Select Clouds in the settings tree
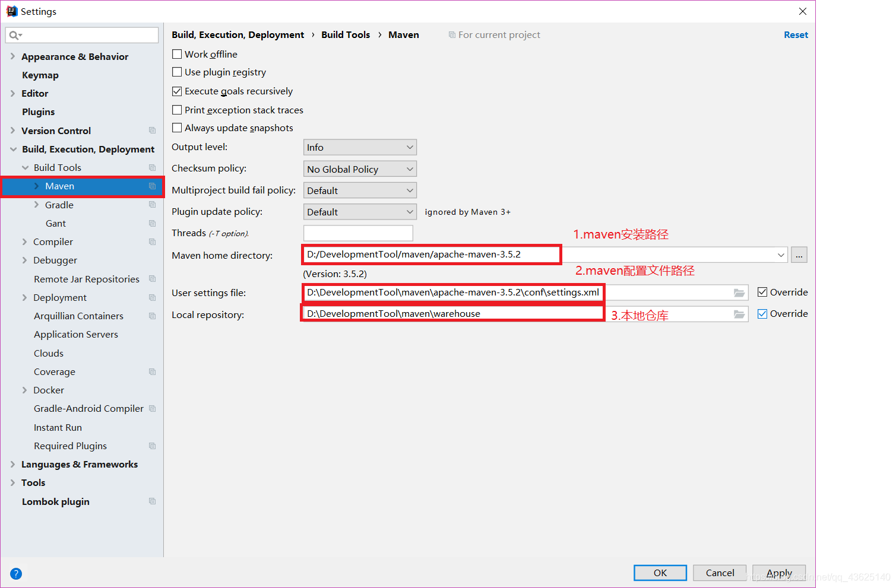Screen dimensions: 896x588 point(49,353)
